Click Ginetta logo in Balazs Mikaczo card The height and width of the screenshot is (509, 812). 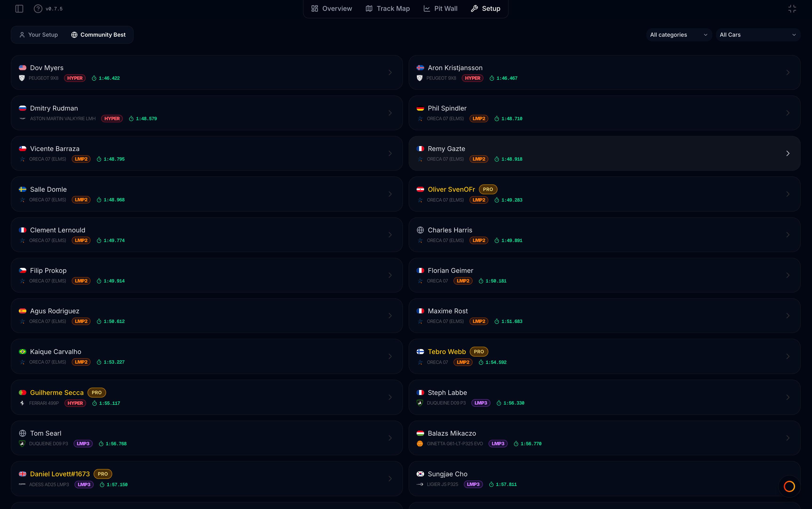tap(420, 444)
